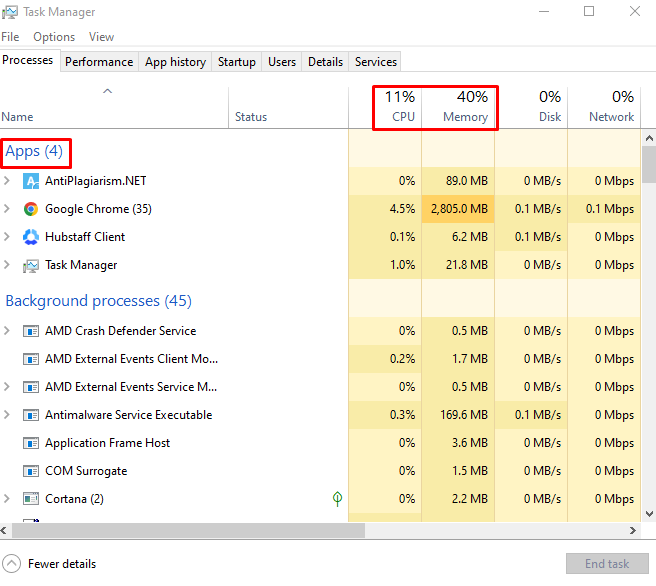Switch to the Users tab
The width and height of the screenshot is (656, 586).
coord(282,62)
